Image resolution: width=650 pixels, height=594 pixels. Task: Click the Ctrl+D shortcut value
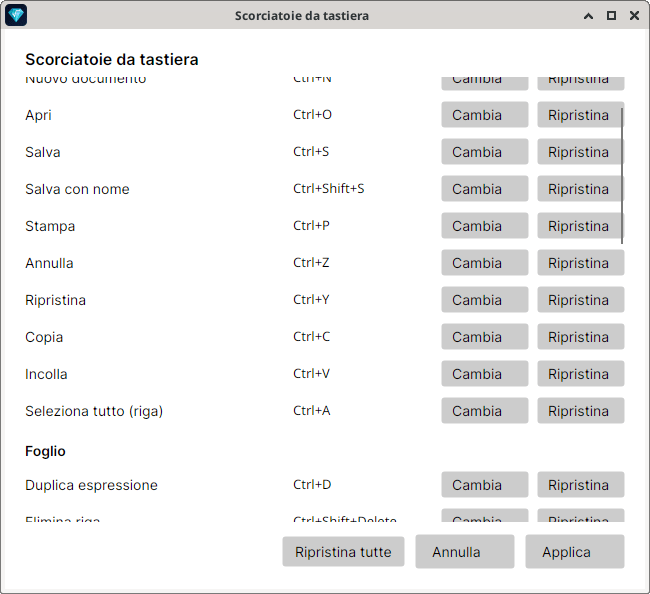(x=312, y=485)
